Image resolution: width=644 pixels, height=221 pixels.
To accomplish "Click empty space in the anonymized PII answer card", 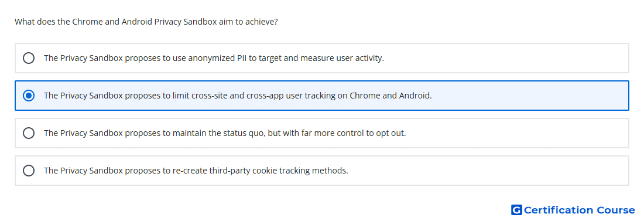I will (x=505, y=58).
